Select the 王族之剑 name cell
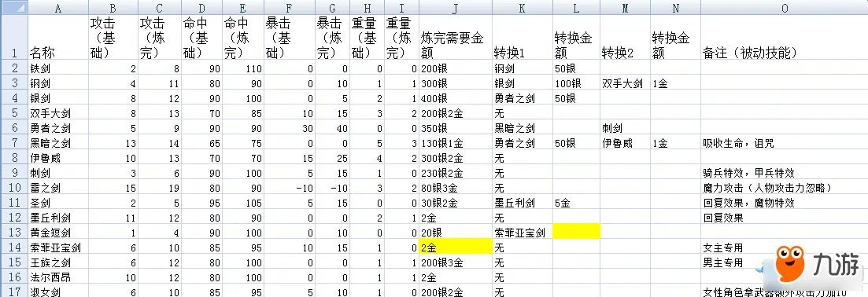The width and height of the screenshot is (868, 297). [57, 262]
